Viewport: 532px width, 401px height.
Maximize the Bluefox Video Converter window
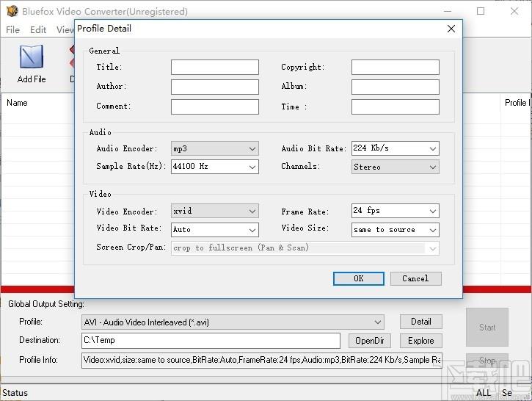pyautogui.click(x=481, y=11)
